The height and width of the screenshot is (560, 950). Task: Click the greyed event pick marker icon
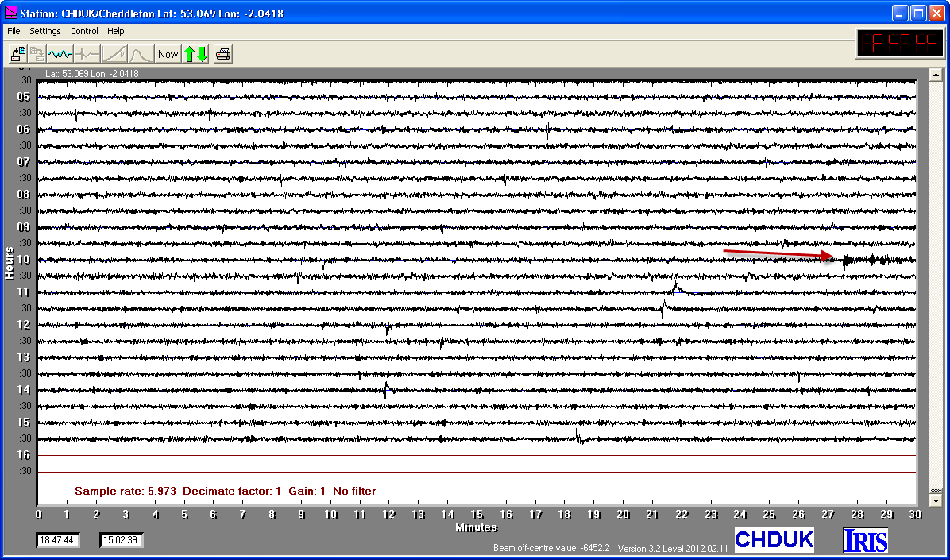[87, 54]
